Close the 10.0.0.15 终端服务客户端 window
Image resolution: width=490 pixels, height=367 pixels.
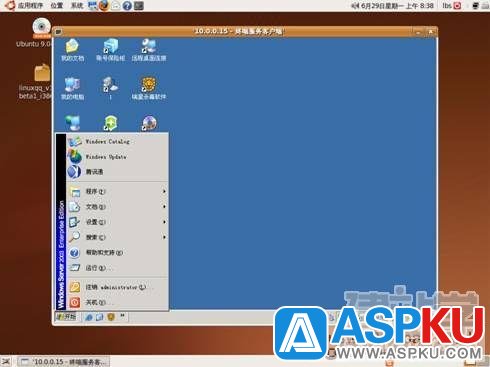click(430, 32)
